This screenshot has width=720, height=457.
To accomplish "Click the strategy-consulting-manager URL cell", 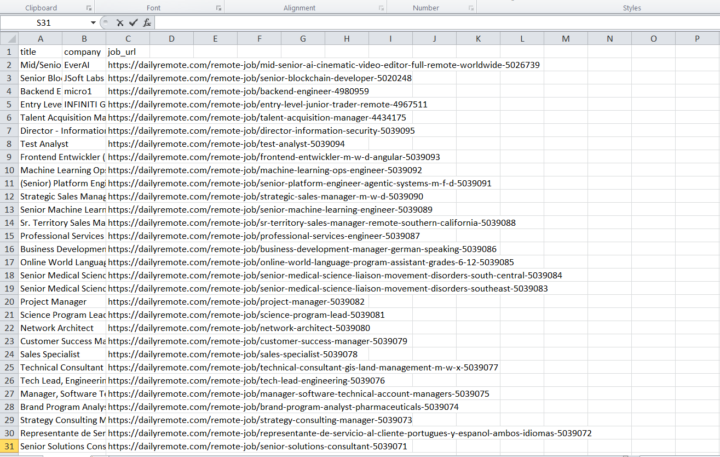I will pos(260,420).
